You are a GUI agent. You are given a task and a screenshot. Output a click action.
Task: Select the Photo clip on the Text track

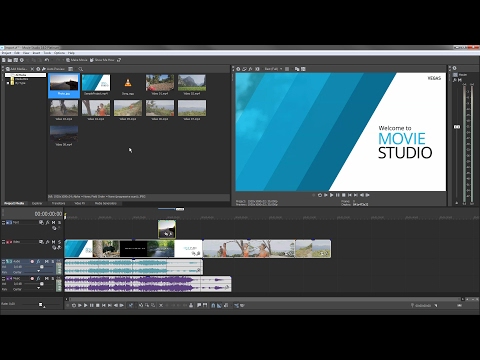coord(167,229)
